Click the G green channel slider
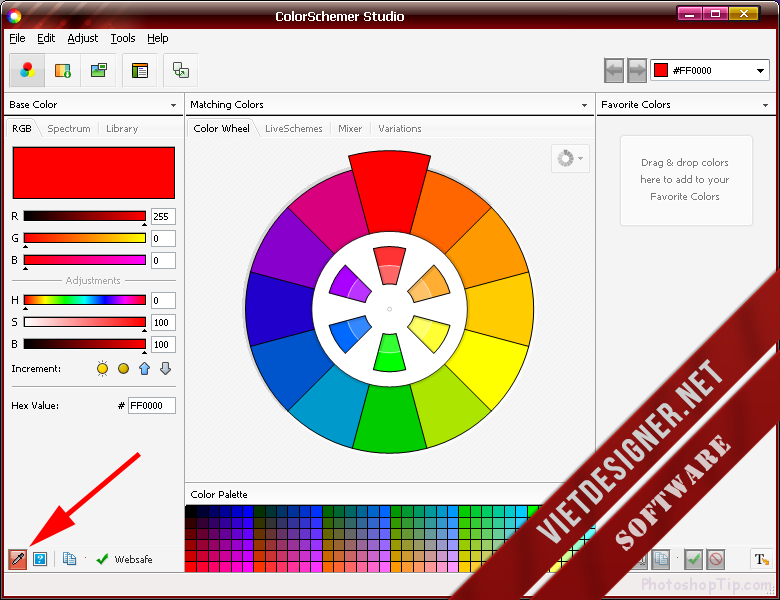The width and height of the screenshot is (780, 600). [x=85, y=238]
